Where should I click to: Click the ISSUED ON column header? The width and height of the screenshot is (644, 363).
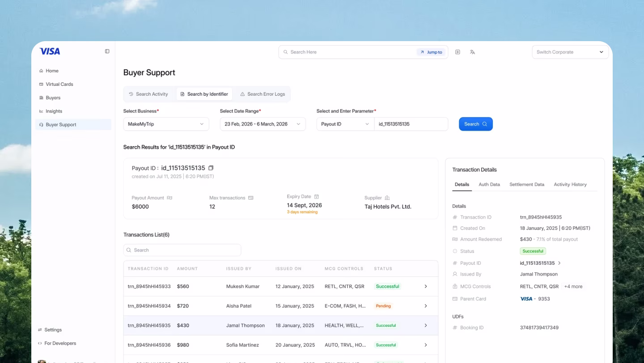coord(288,269)
